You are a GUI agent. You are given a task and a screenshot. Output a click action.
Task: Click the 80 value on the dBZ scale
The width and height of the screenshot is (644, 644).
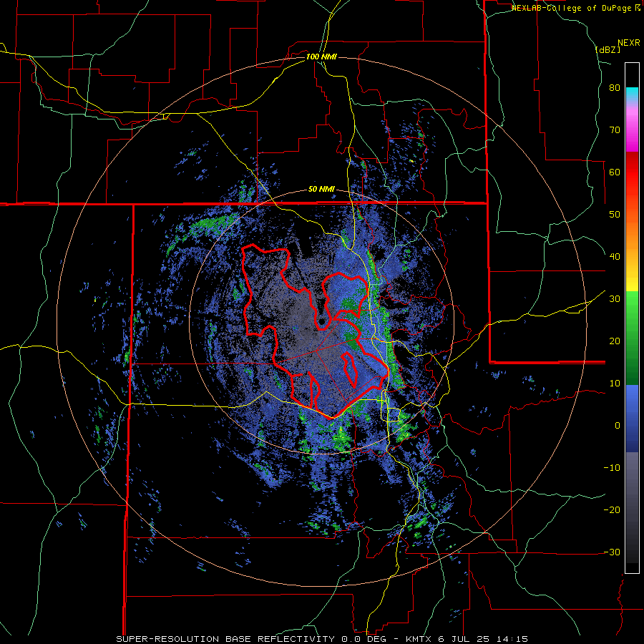615,88
